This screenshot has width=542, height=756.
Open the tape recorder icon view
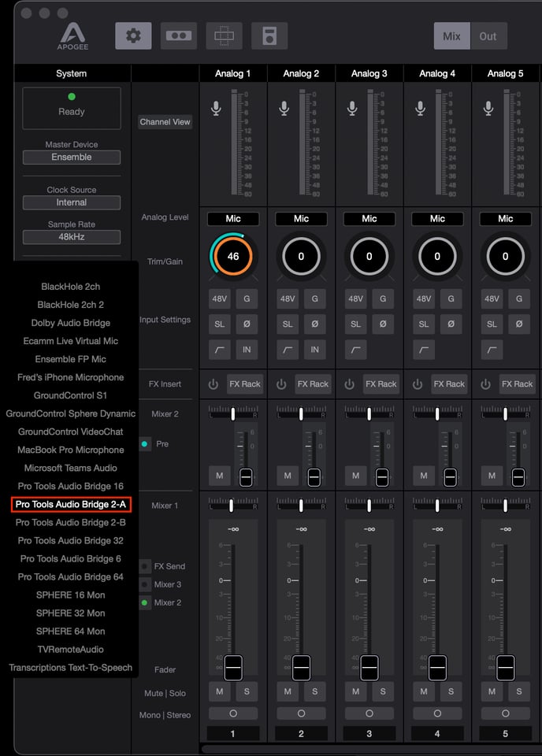pos(178,35)
